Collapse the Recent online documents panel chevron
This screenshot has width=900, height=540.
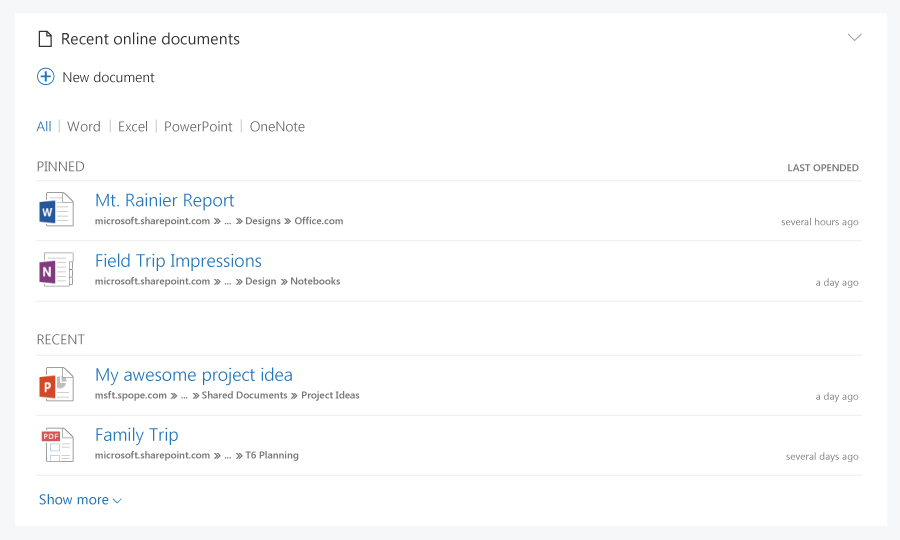point(854,38)
